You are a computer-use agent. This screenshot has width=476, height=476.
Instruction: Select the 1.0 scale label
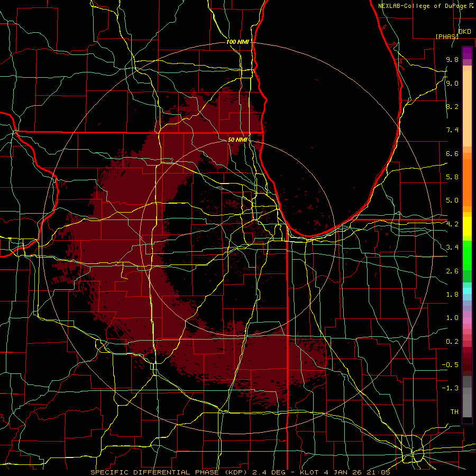click(452, 318)
